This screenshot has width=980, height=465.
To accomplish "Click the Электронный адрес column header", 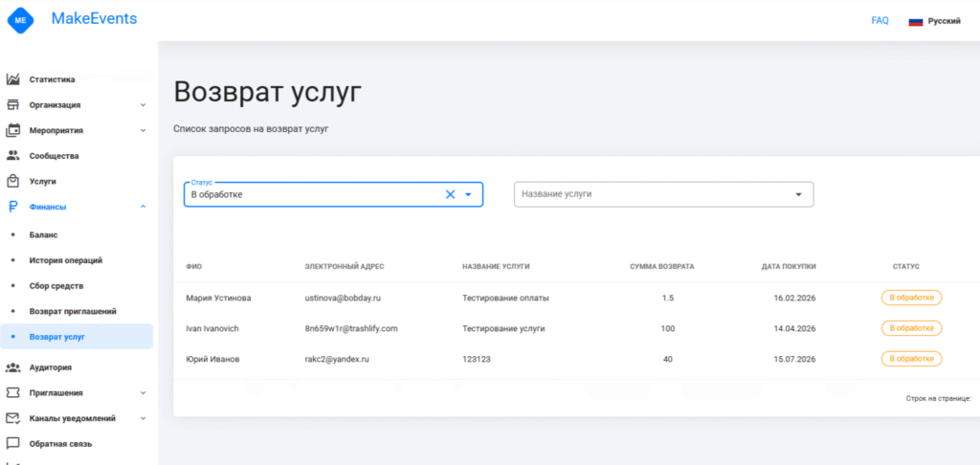I will 345,267.
